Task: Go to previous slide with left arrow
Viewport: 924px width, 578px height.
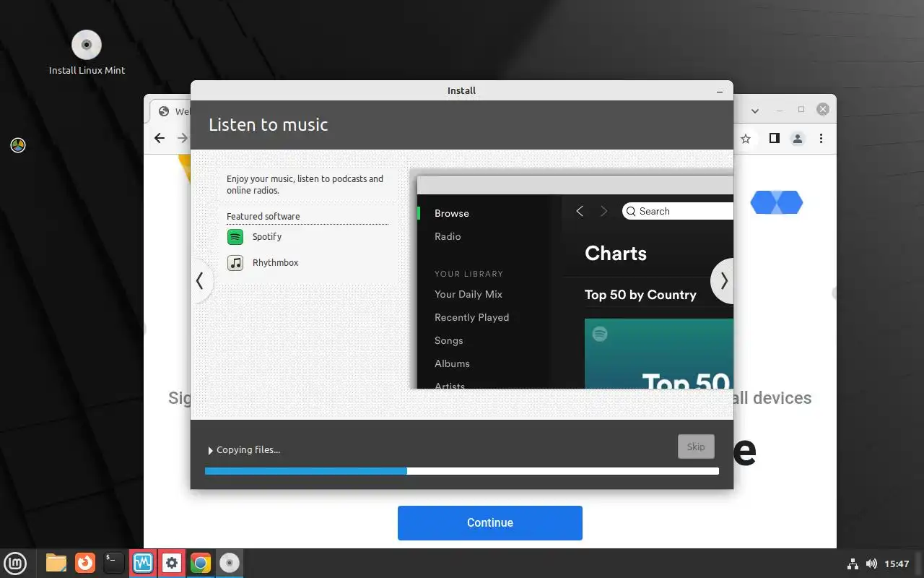Action: click(200, 281)
